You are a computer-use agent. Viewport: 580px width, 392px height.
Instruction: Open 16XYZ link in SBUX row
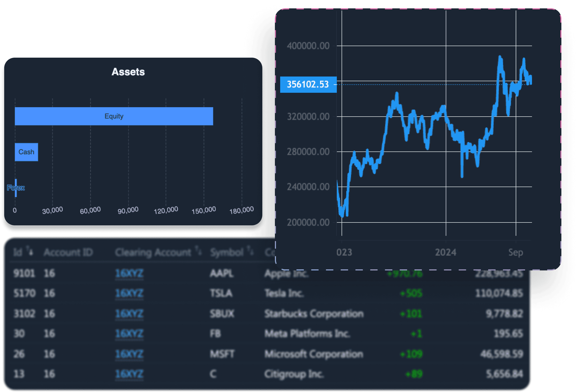click(129, 314)
